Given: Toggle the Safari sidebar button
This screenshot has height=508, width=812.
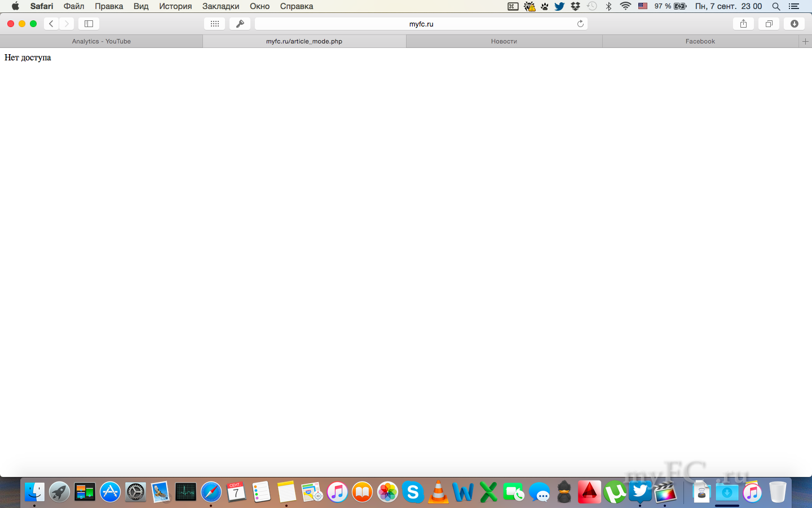Looking at the screenshot, I should tap(89, 24).
